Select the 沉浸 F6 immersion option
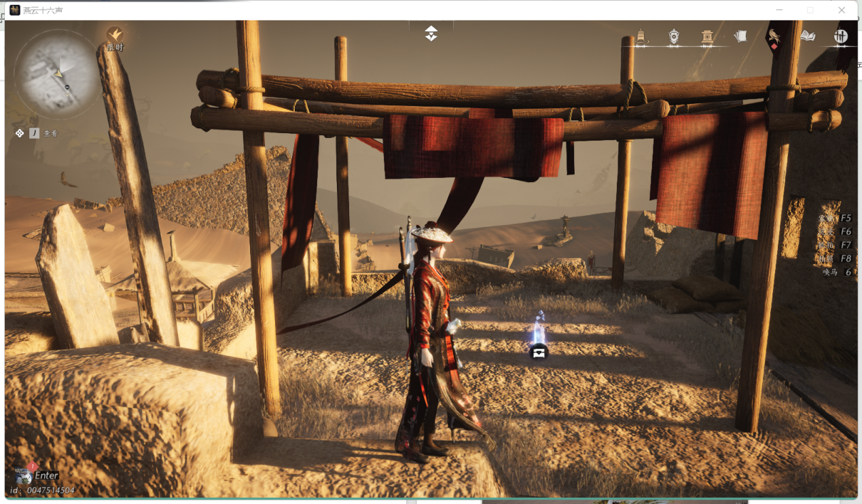The height and width of the screenshot is (504, 862). click(836, 232)
